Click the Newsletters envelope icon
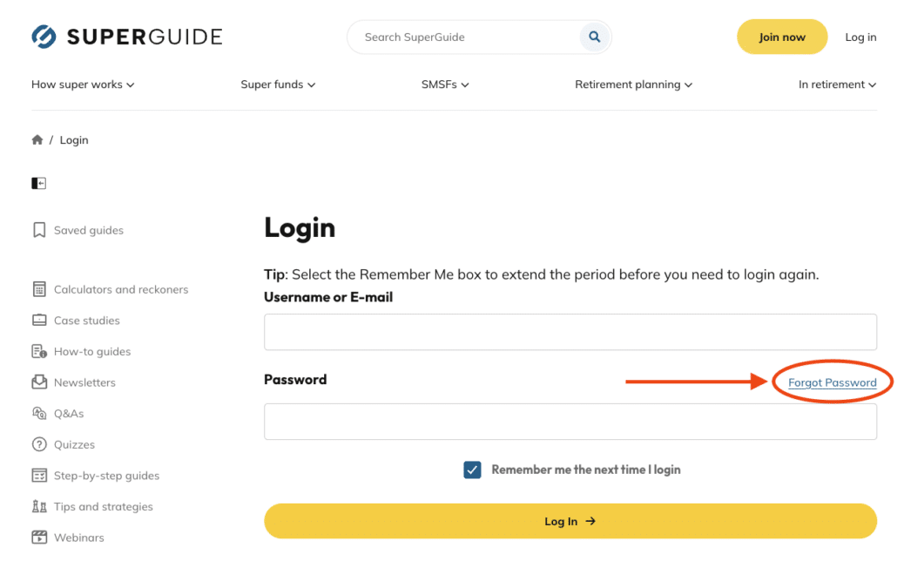 [x=39, y=382]
